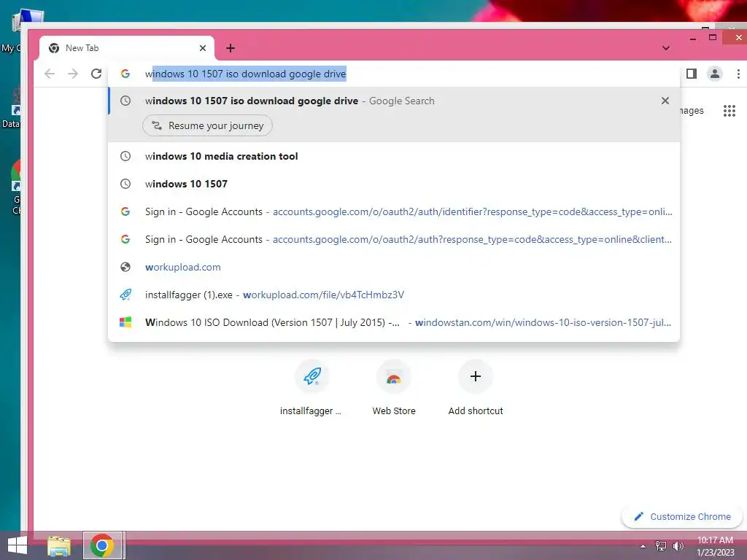Click Windows logo icon beside ISO Download suggestion
Viewport: 747px width, 560px height.
click(125, 322)
